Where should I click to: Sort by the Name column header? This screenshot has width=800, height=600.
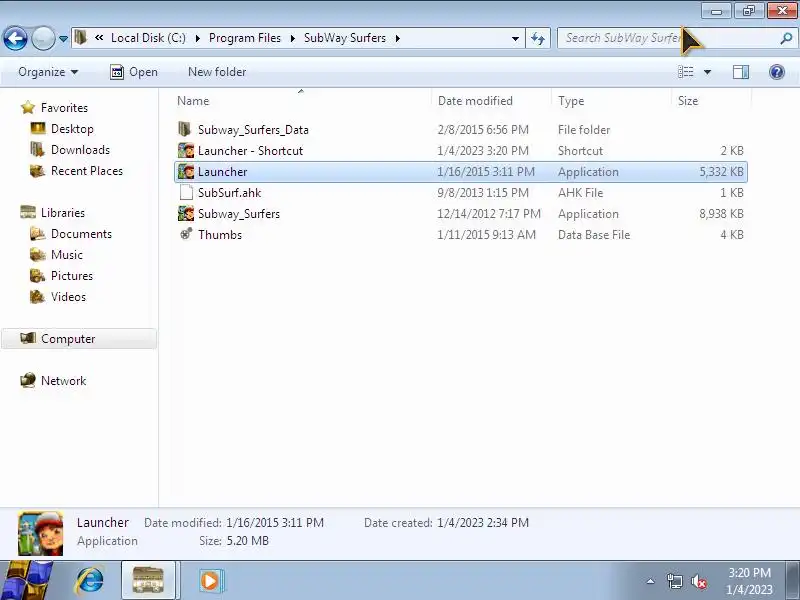[x=303, y=101]
